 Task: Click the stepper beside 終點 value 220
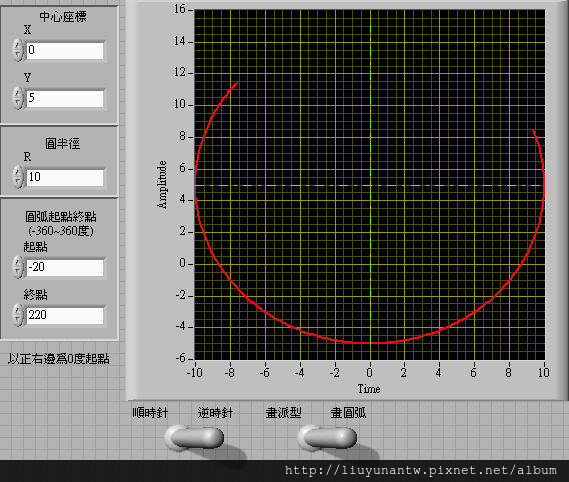[x=17, y=315]
